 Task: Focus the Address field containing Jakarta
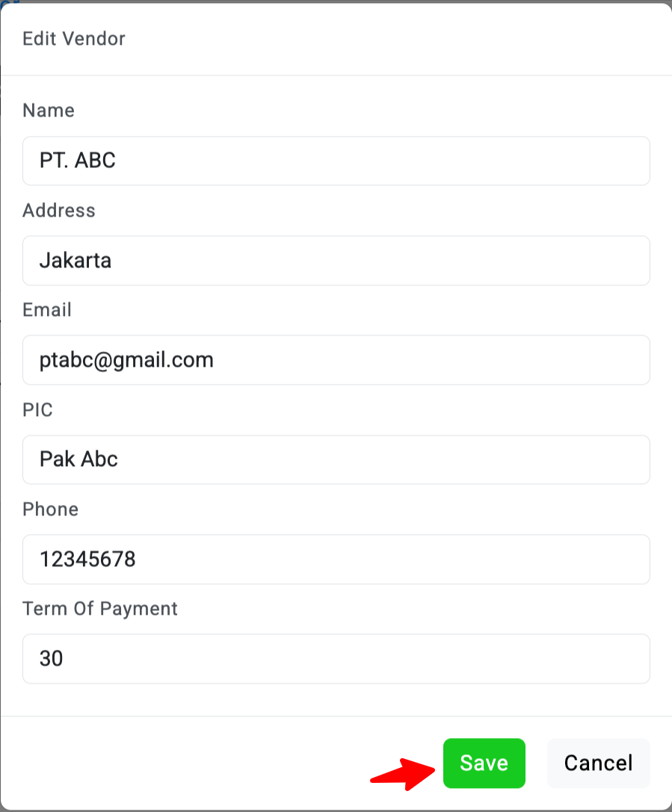point(336,261)
